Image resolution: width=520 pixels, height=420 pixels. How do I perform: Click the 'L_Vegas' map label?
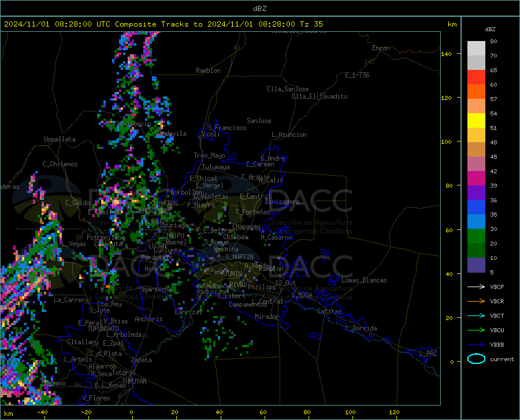click(75, 244)
